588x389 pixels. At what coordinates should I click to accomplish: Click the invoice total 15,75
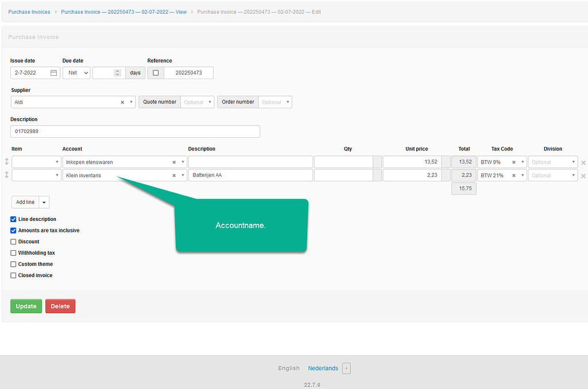[464, 189]
